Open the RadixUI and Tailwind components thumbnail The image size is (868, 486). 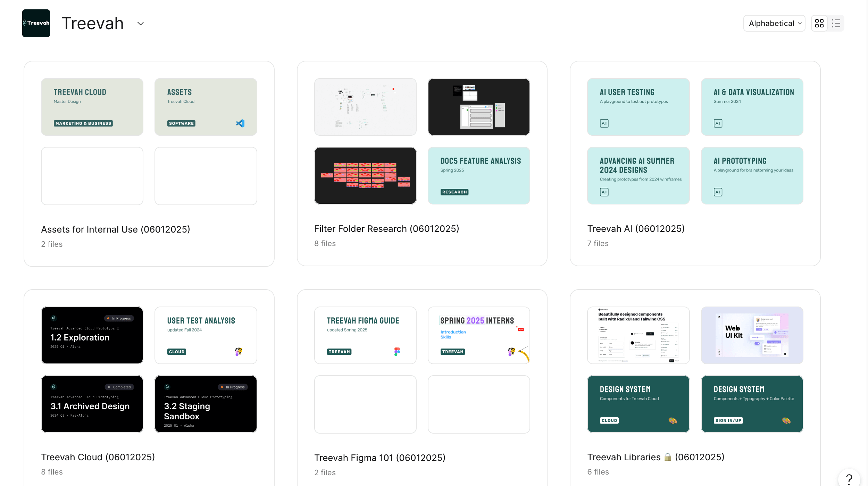pyautogui.click(x=638, y=335)
